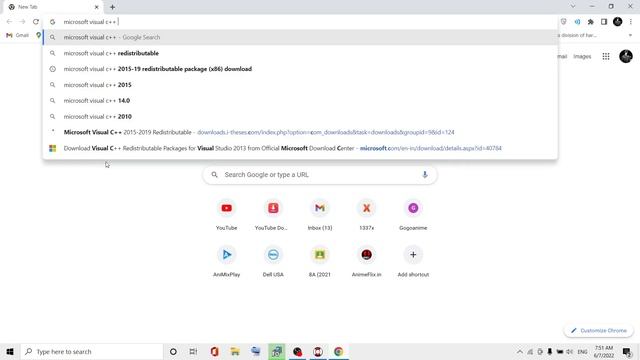Open the AniMixPlay shortcut
Image resolution: width=640 pixels, height=360 pixels.
click(x=227, y=261)
